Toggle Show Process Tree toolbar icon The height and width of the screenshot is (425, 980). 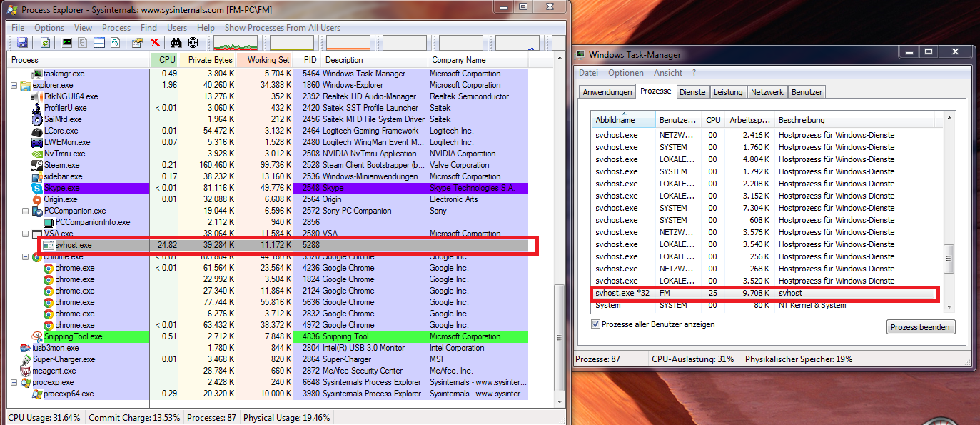(84, 43)
